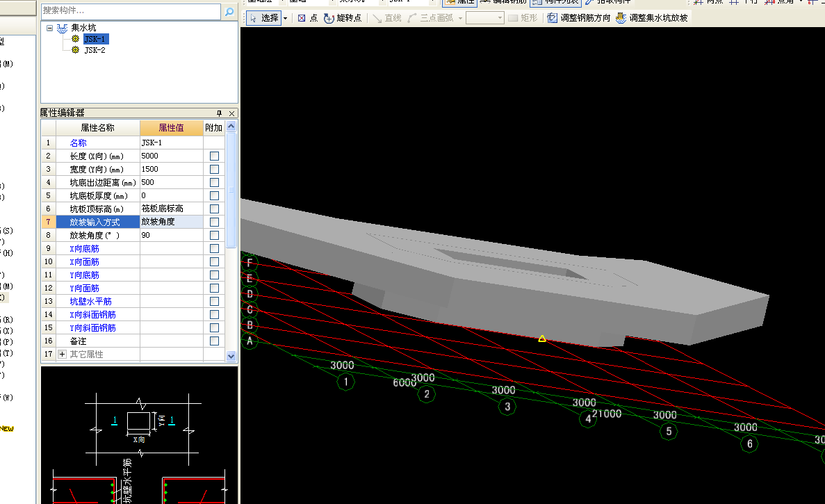The width and height of the screenshot is (825, 504).
Task: Click the 21000 dimension label
Action: tap(607, 414)
